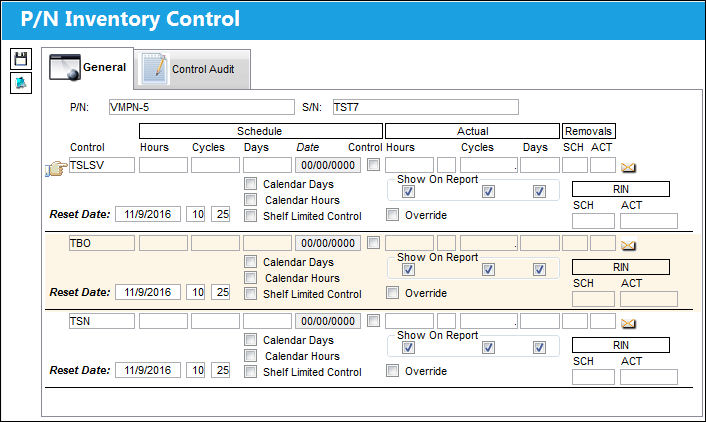Click TSLSV RIN SCH field

pos(593,221)
